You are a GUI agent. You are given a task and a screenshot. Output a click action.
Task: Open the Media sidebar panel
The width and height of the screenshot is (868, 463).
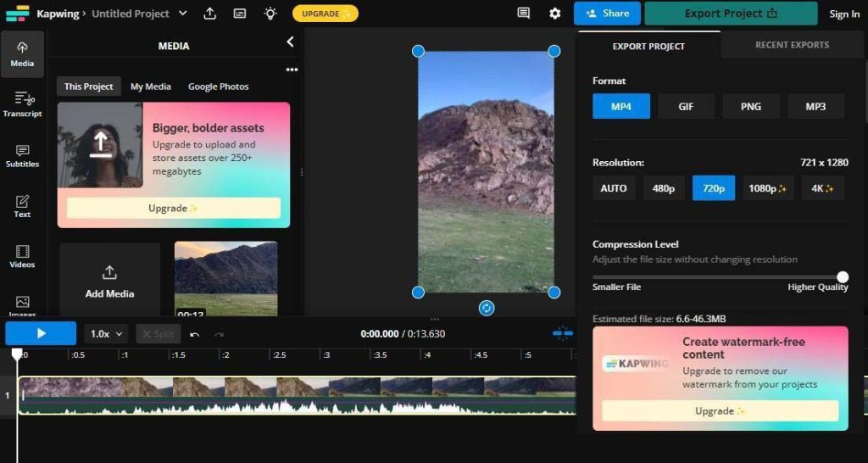pos(22,54)
